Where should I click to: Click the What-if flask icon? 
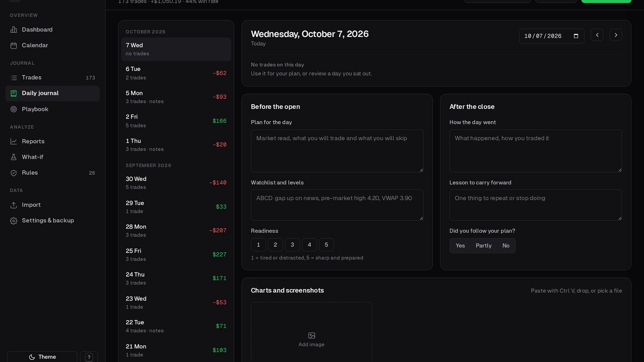click(14, 157)
